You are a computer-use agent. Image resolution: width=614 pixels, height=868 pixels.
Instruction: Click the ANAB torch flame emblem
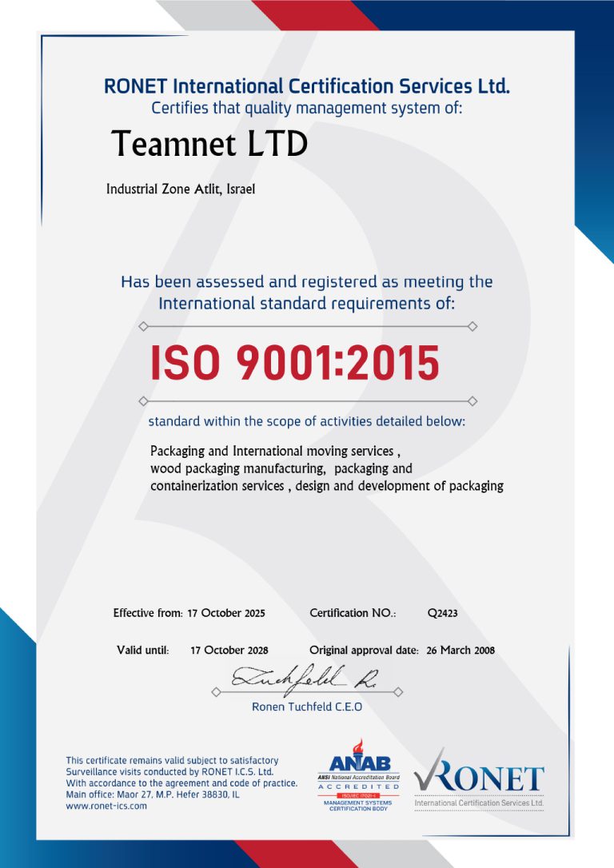pyautogui.click(x=359, y=745)
